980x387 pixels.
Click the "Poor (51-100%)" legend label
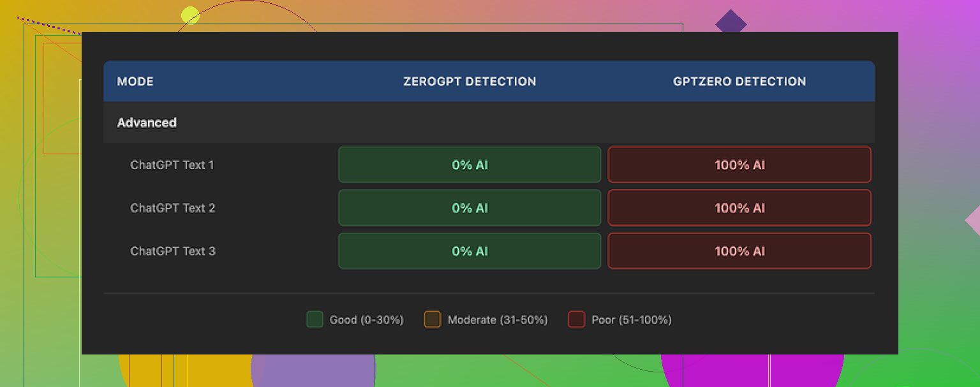click(631, 319)
